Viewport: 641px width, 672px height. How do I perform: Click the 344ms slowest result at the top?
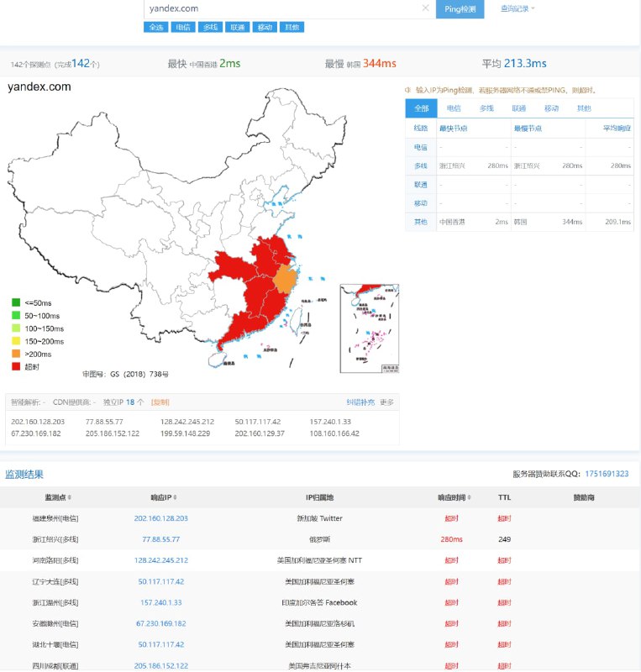click(x=380, y=64)
